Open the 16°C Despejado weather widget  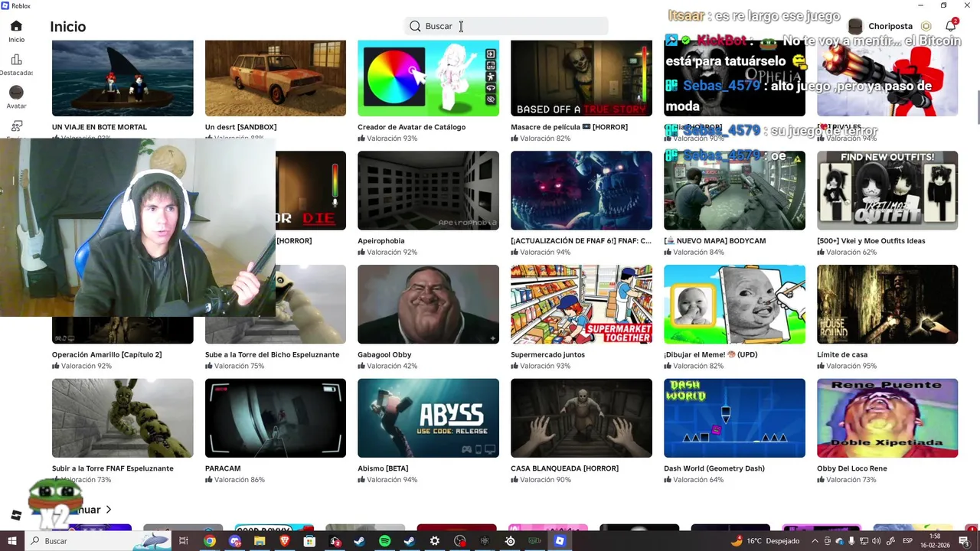click(765, 541)
